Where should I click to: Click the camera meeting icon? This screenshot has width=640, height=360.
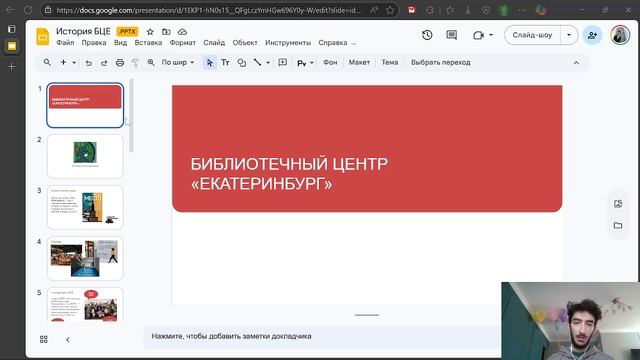pyautogui.click(x=478, y=36)
